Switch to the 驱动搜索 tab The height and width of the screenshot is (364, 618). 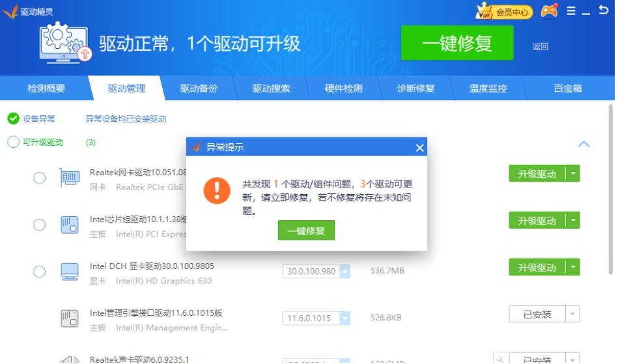pos(271,89)
